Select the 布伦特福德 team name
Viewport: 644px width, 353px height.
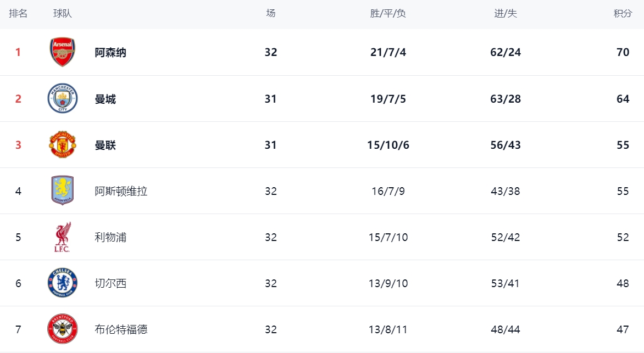point(121,330)
